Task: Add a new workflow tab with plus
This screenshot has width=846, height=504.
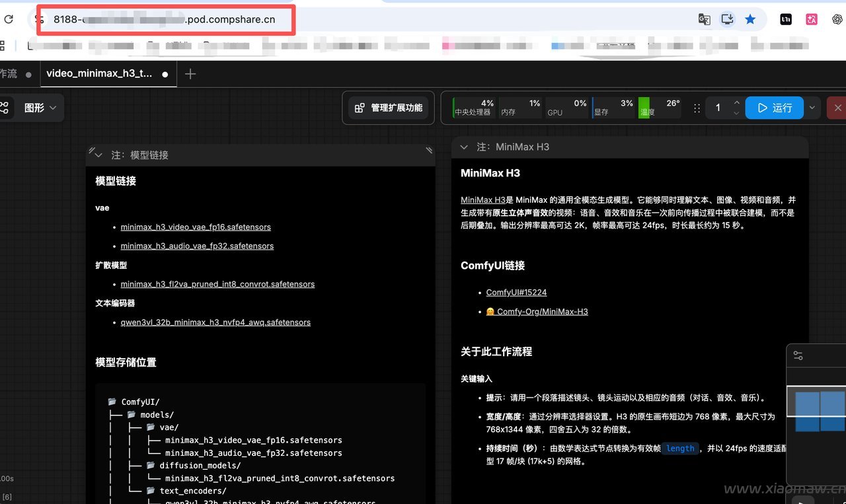Action: click(x=190, y=74)
